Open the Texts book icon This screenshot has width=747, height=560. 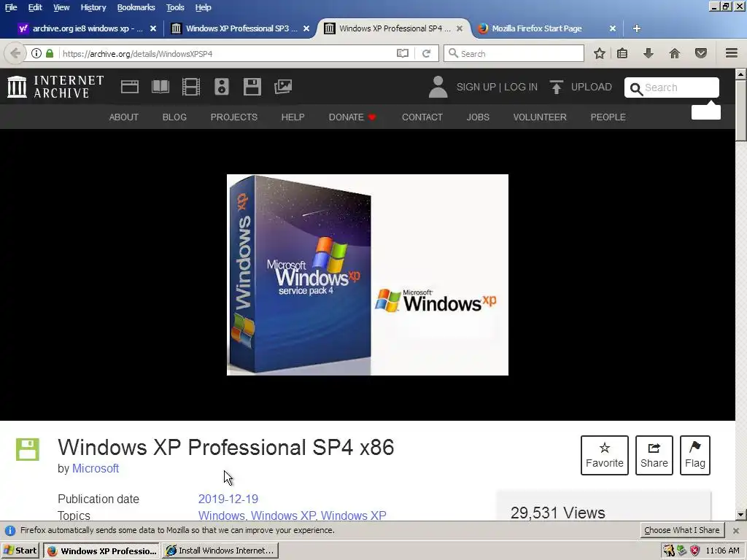click(160, 87)
